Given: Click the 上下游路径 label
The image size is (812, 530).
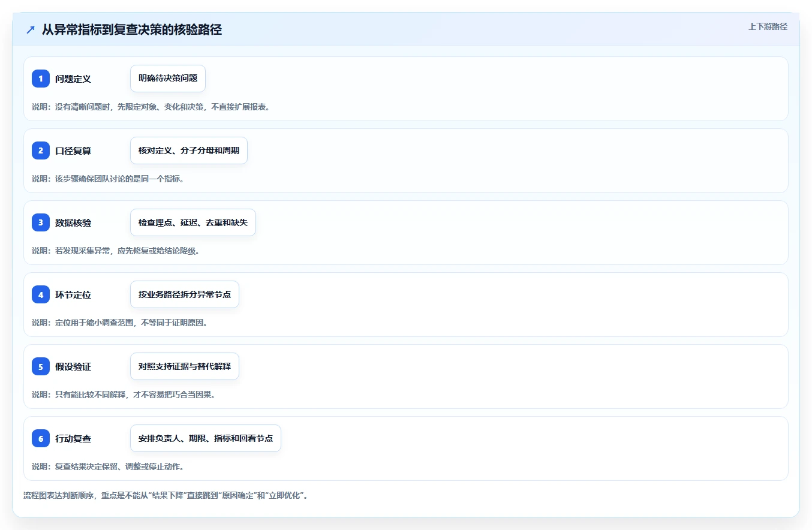Looking at the screenshot, I should coord(768,26).
